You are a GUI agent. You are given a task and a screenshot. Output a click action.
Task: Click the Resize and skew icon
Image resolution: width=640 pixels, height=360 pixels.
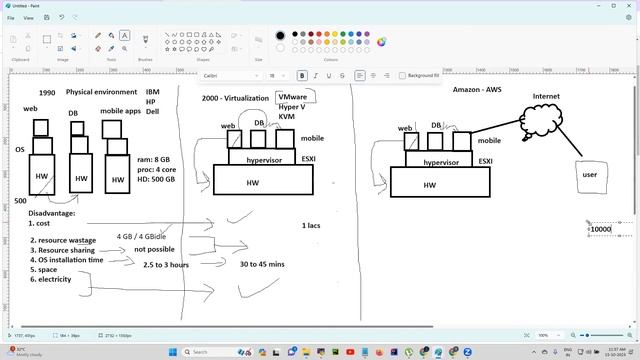(x=60, y=49)
